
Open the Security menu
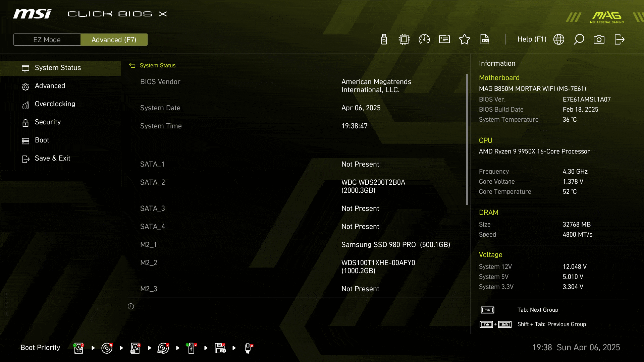click(60, 122)
